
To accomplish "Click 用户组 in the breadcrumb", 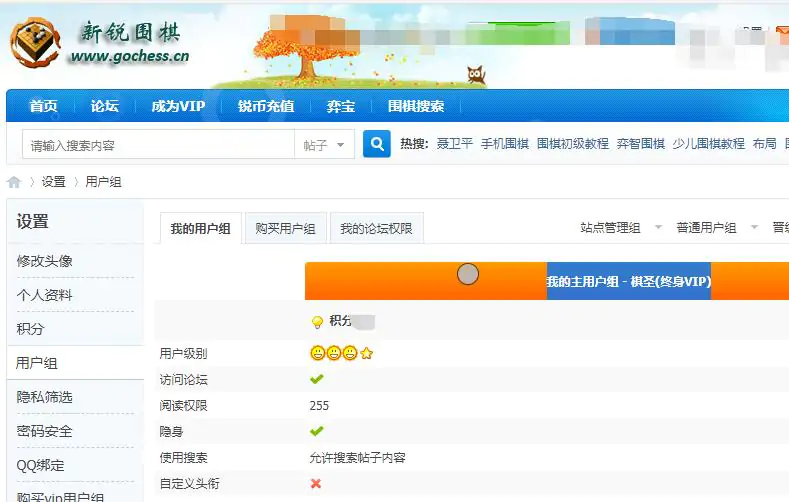I will coord(103,182).
